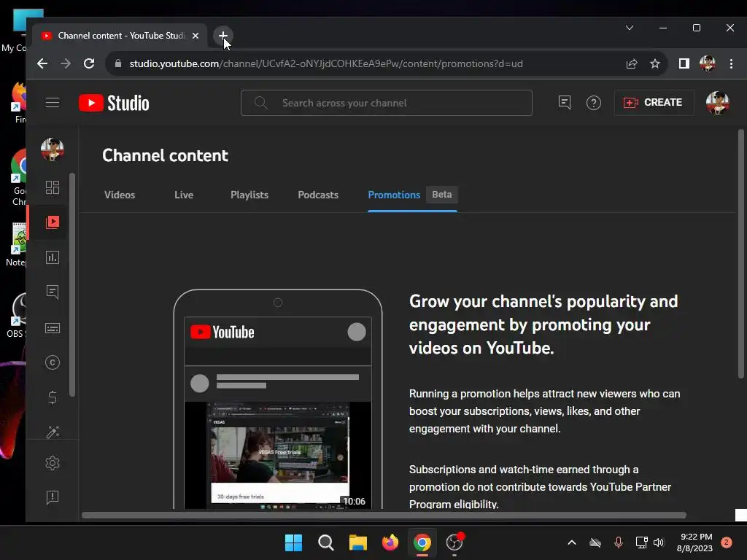Open channel avatar in left sidebar
This screenshot has width=747, height=560.
[53, 149]
